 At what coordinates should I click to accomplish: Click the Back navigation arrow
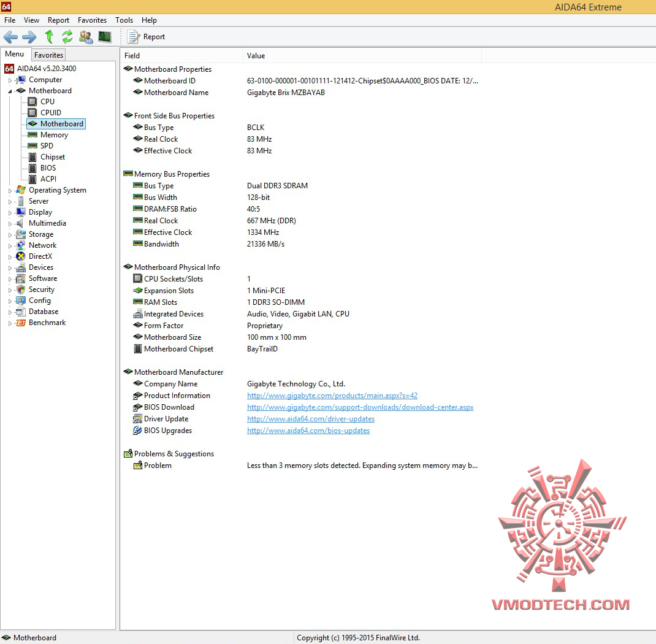[x=10, y=37]
